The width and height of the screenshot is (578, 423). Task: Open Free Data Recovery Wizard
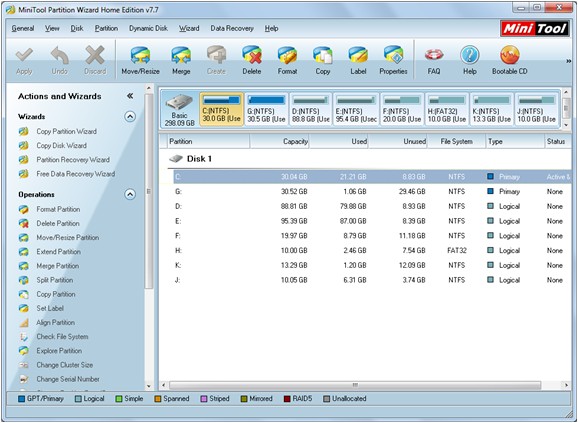coord(76,174)
